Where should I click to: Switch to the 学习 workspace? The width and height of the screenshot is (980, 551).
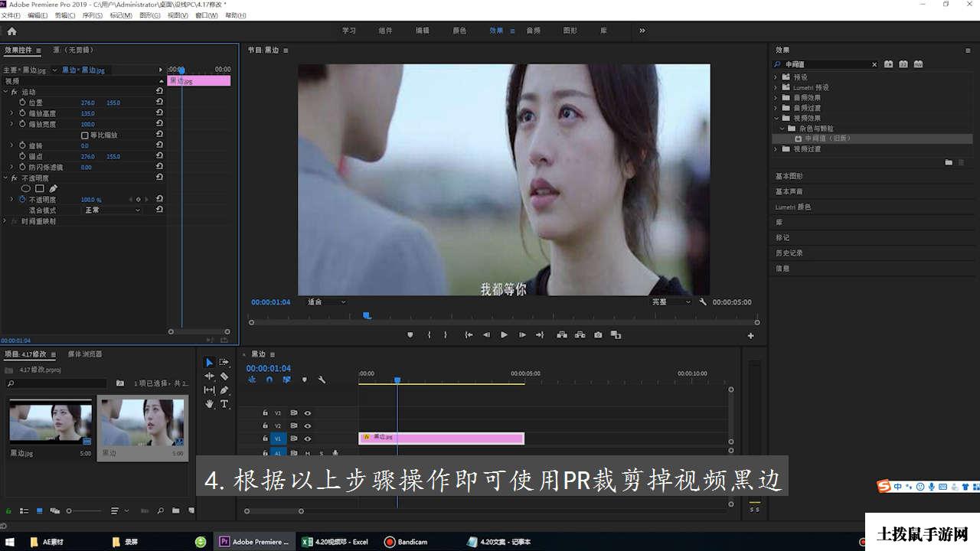[349, 31]
